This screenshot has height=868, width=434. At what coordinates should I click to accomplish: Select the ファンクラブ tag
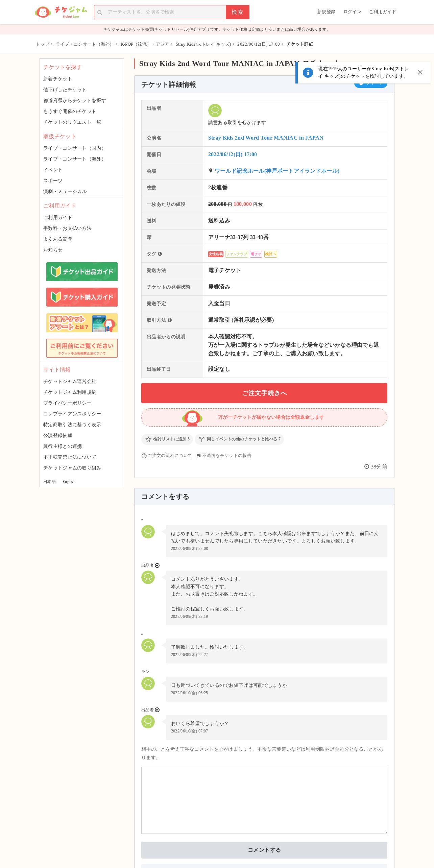pos(237,254)
